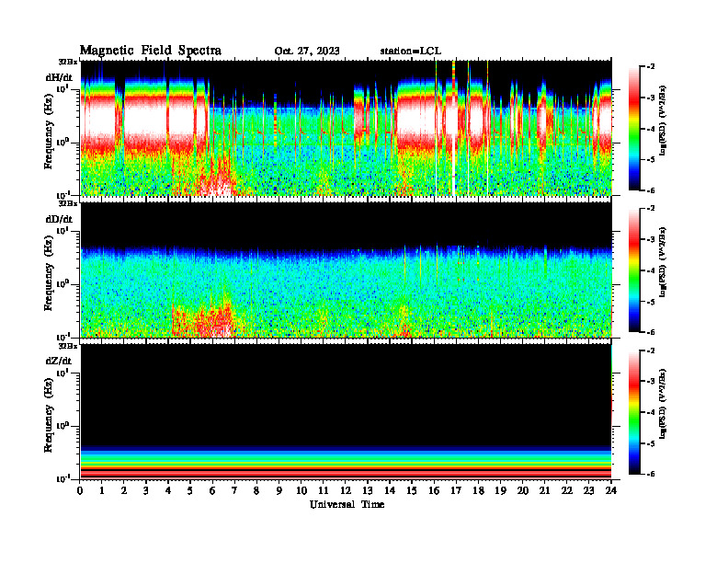
Task: Click the hour "4" tick label on time axis
Action: [168, 490]
